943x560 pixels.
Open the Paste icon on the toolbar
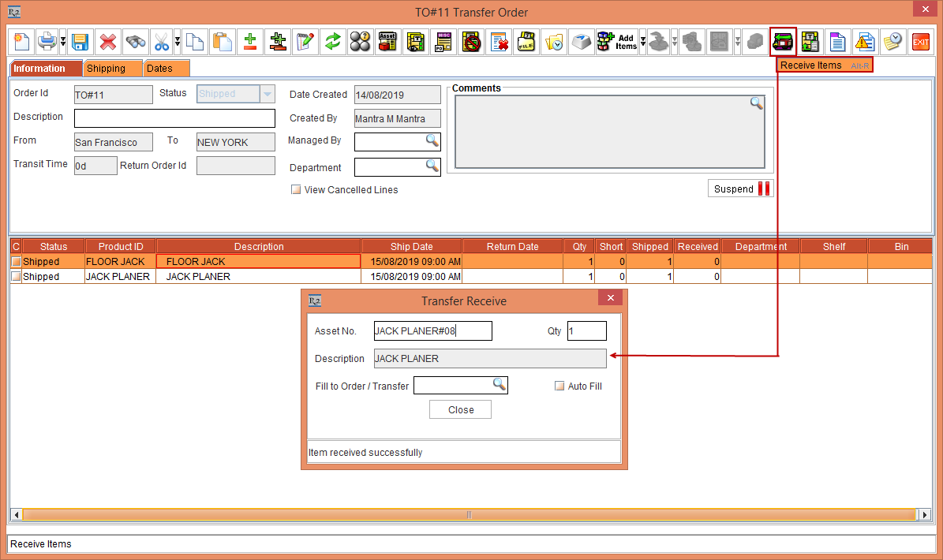point(222,42)
